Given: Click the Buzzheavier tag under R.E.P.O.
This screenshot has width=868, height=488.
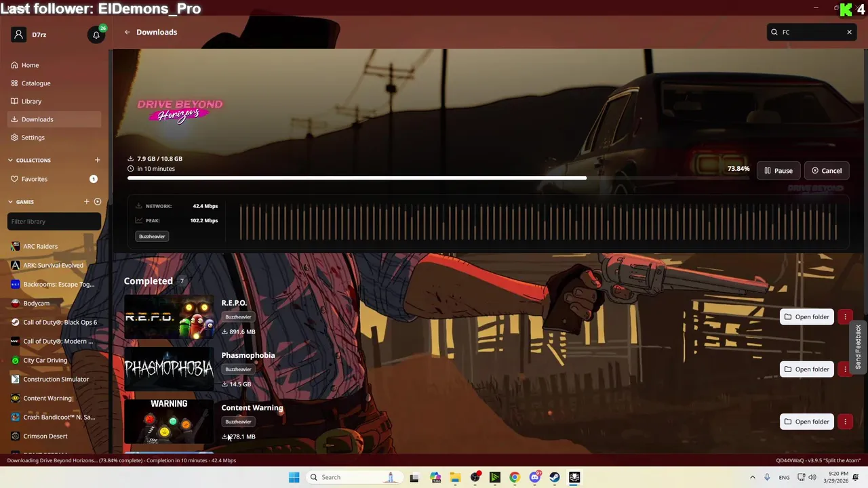Looking at the screenshot, I should 238,317.
